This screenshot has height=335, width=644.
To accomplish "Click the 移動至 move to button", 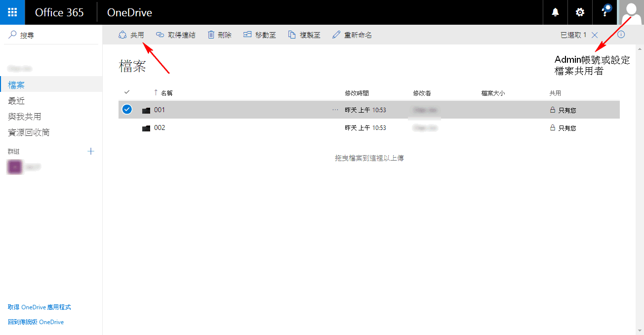I will [x=259, y=35].
